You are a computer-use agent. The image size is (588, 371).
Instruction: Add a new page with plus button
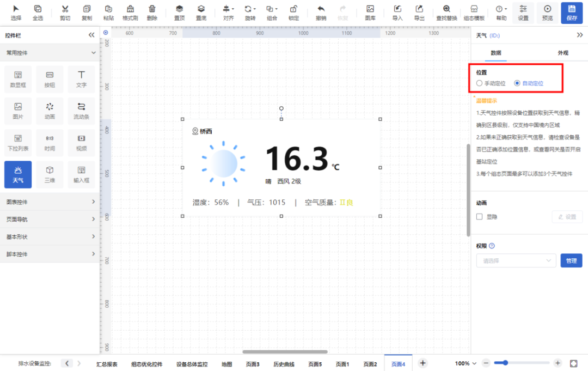tap(422, 363)
